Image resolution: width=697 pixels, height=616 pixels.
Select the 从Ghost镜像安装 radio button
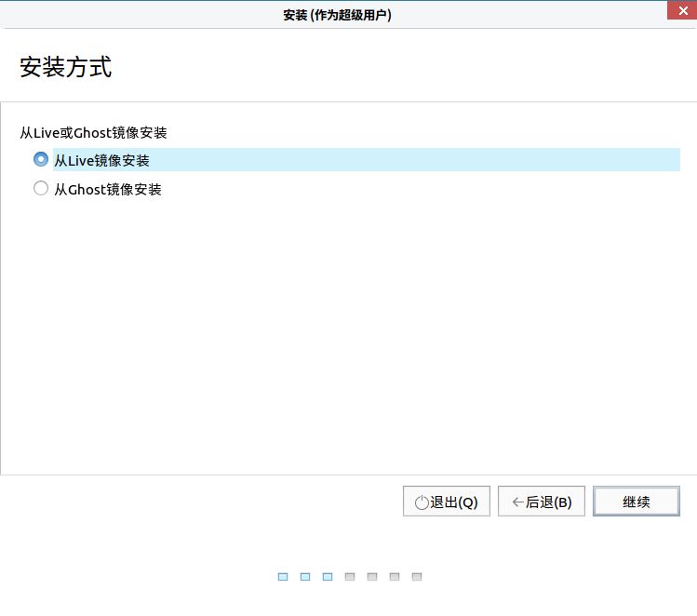pyautogui.click(x=41, y=188)
